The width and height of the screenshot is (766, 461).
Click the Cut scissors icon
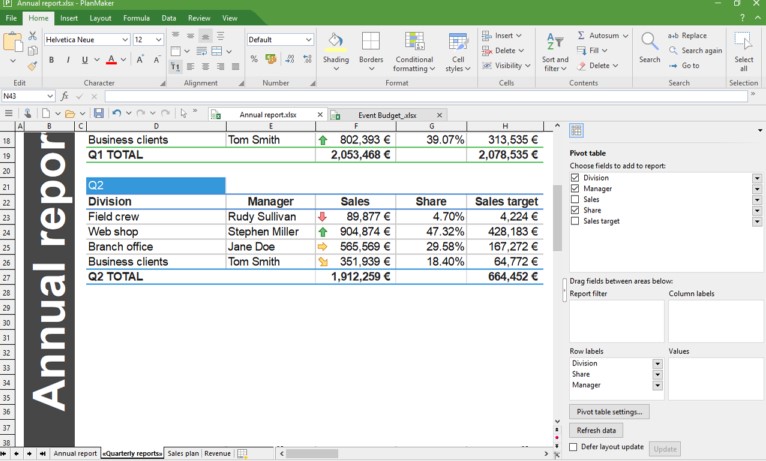(32, 36)
